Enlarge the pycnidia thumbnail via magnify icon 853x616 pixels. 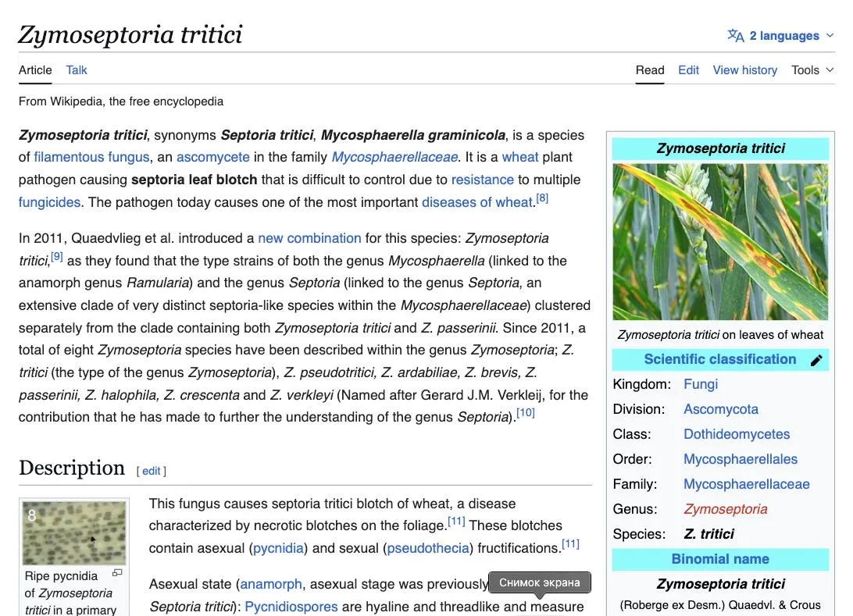[x=117, y=572]
